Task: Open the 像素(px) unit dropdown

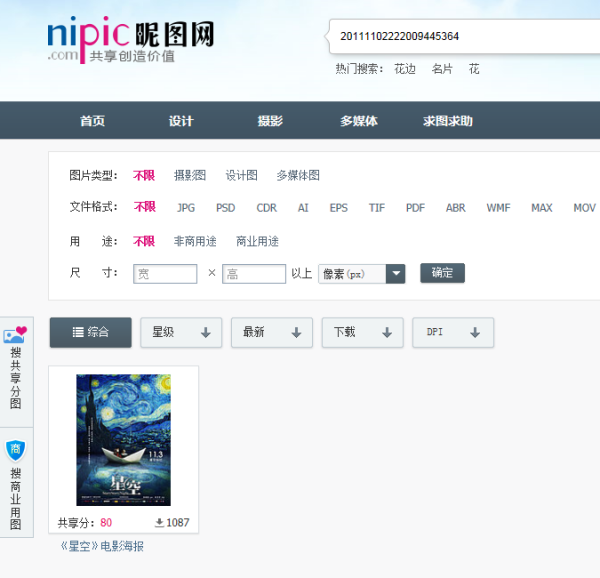Action: point(362,274)
